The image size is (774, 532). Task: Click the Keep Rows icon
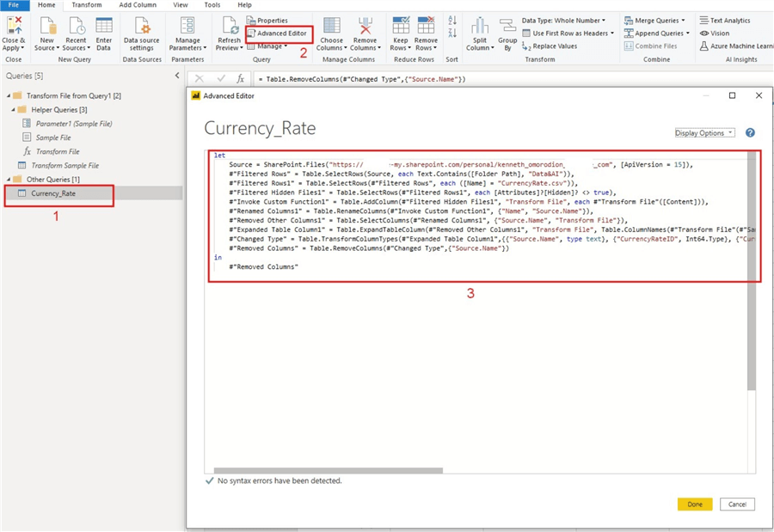400,25
